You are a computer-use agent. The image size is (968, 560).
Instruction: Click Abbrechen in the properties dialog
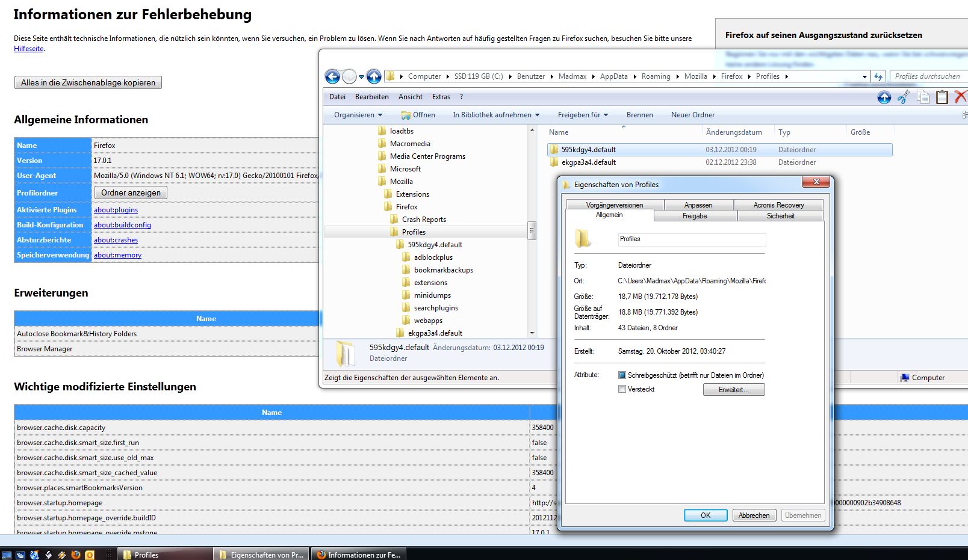click(x=754, y=515)
